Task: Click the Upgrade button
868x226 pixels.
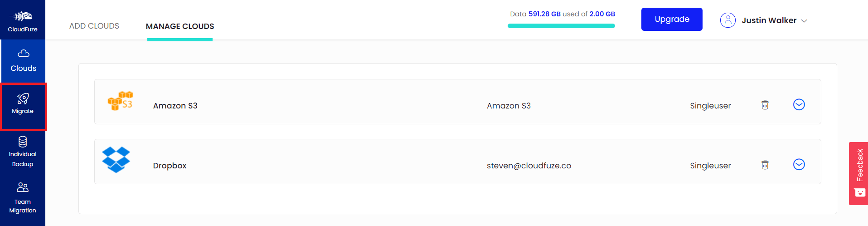Action: pyautogui.click(x=672, y=19)
